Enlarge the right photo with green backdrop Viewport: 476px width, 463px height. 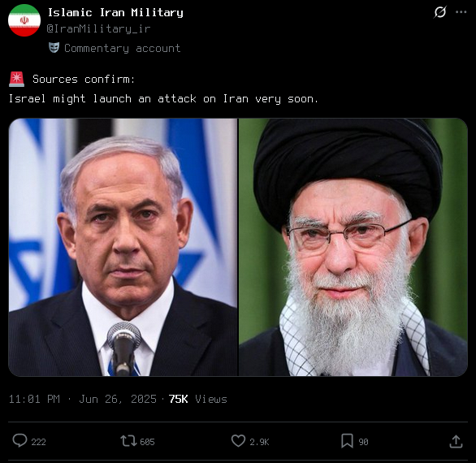tap(353, 247)
